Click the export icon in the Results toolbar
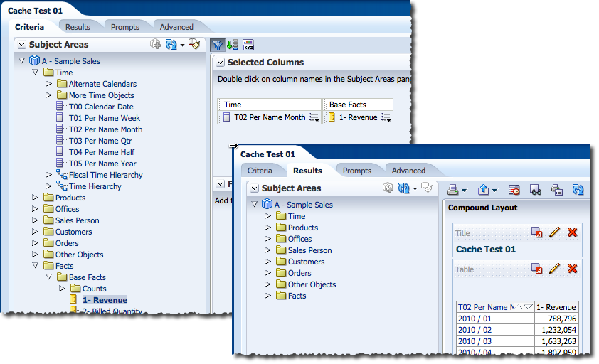This screenshot has height=364, width=599. click(x=484, y=189)
